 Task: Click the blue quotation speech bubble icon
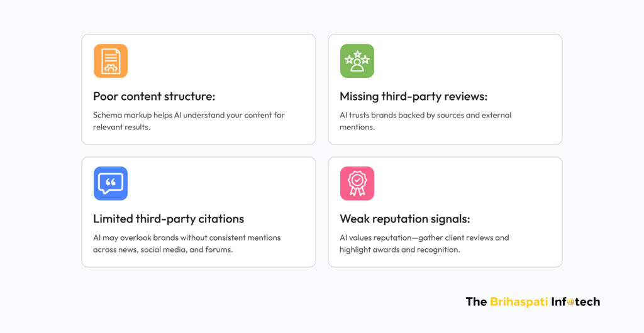[x=111, y=183]
